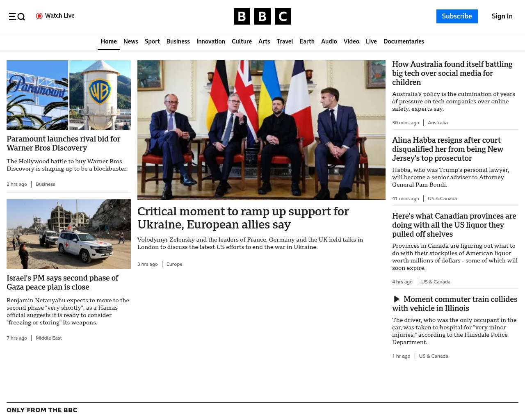Click the Europe category tag
Viewport: 525px width, 420px height.
pos(174,264)
